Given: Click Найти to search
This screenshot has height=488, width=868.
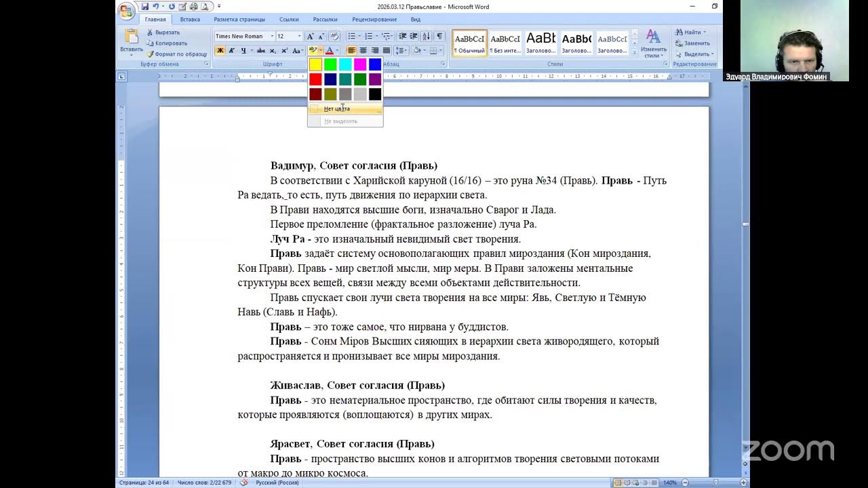Looking at the screenshot, I should [690, 32].
